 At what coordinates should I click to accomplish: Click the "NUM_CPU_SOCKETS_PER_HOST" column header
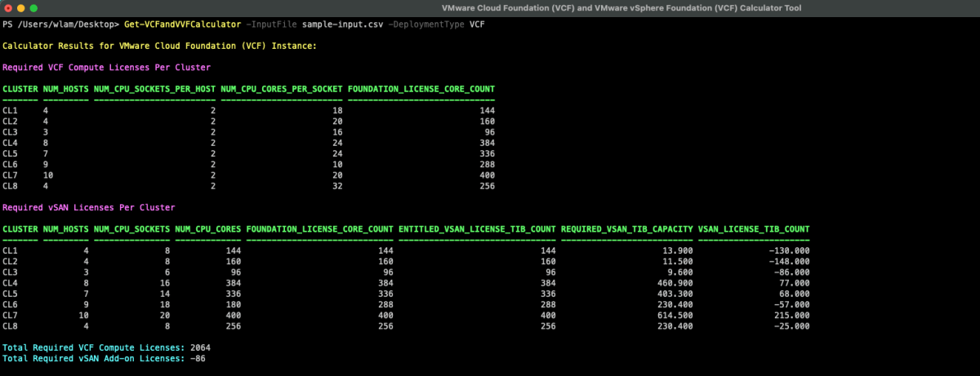click(154, 88)
